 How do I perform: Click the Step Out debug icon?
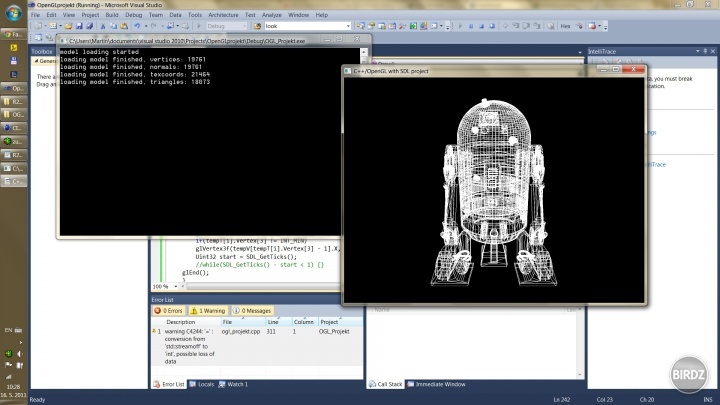pyautogui.click(x=537, y=26)
